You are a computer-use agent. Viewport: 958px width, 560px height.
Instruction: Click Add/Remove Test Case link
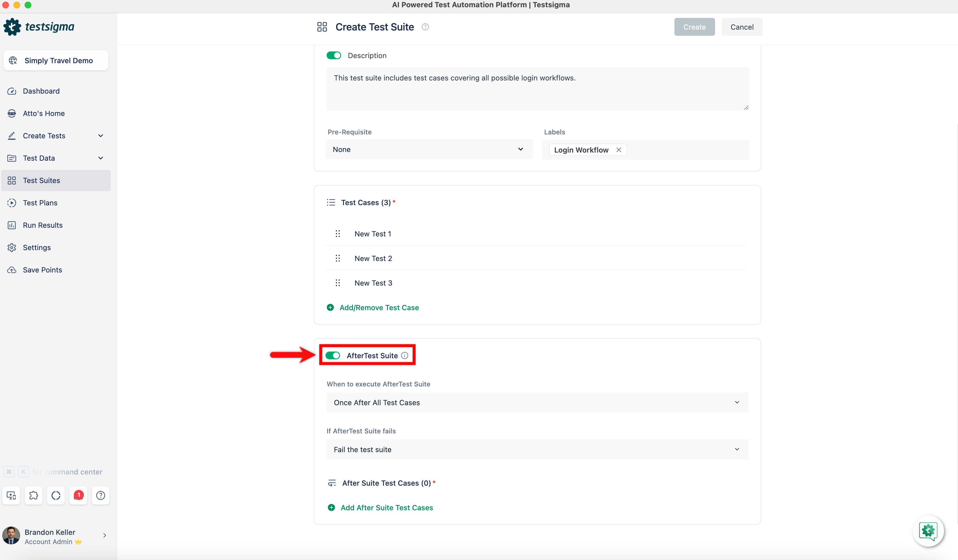pyautogui.click(x=379, y=308)
